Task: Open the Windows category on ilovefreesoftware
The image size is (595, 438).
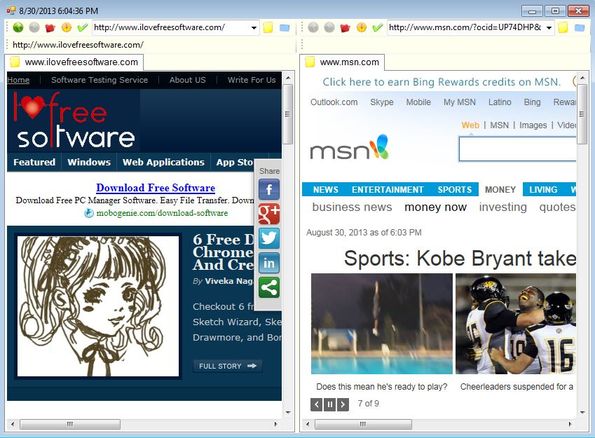Action: pos(89,162)
